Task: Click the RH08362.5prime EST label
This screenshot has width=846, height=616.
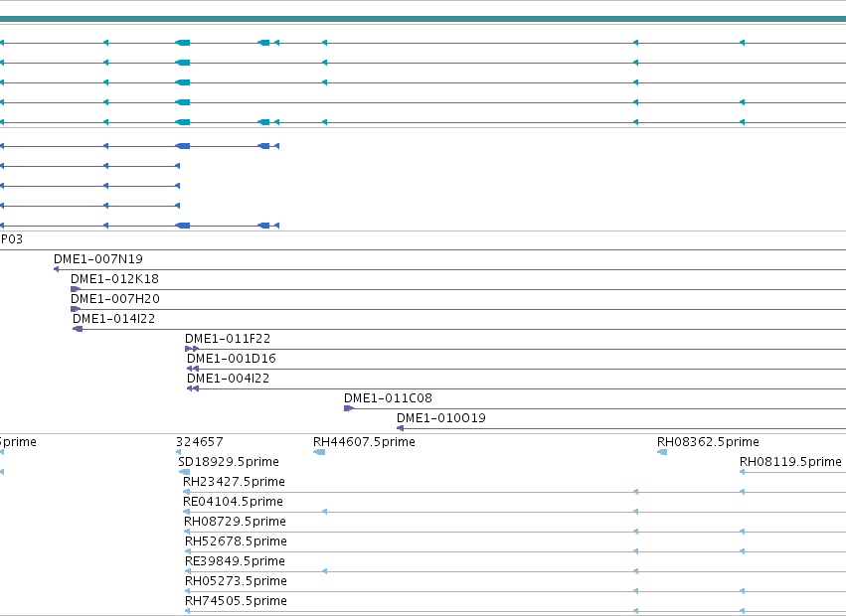Action: (708, 442)
